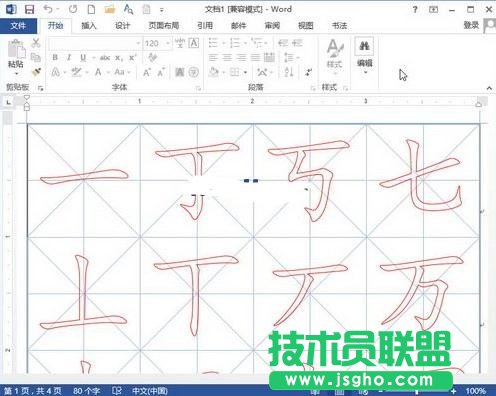The image size is (496, 396).
Task: Open a file using the folder icon
Action: point(109,9)
